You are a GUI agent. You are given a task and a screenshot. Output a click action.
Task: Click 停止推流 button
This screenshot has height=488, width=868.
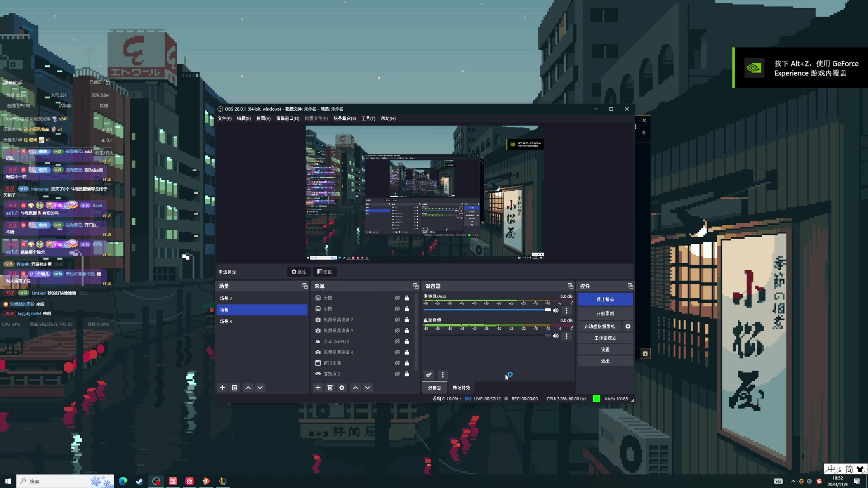pos(605,299)
